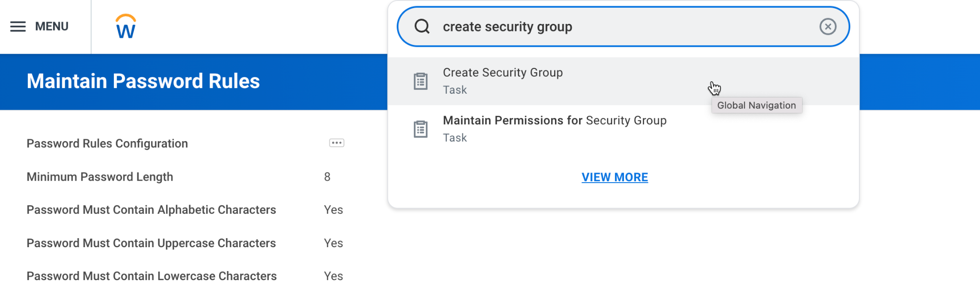Click the MENU text label
The image size is (980, 295).
coord(52,26)
